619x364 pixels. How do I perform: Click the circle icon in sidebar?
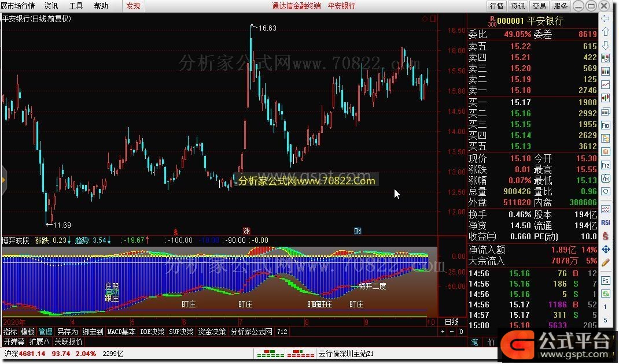pos(605,192)
